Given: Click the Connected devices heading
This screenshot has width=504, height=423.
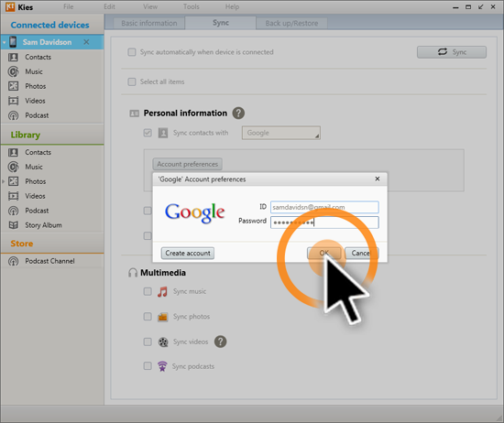Looking at the screenshot, I should (49, 25).
